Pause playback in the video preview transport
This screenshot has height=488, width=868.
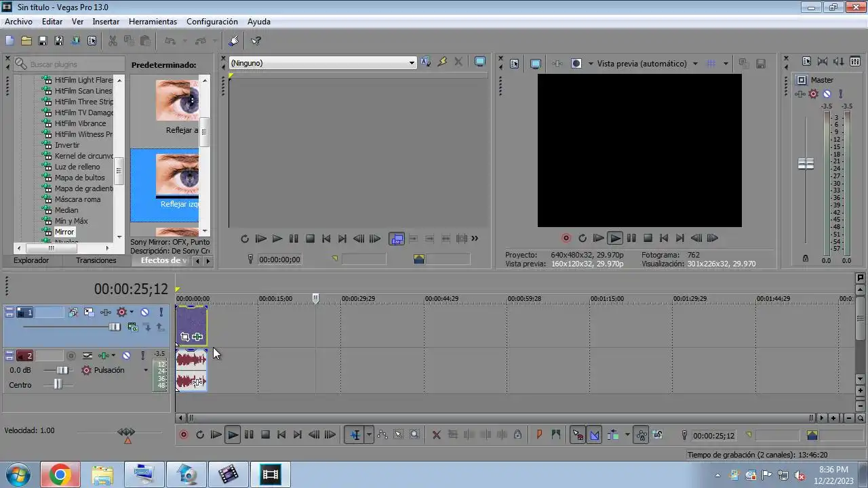(631, 239)
